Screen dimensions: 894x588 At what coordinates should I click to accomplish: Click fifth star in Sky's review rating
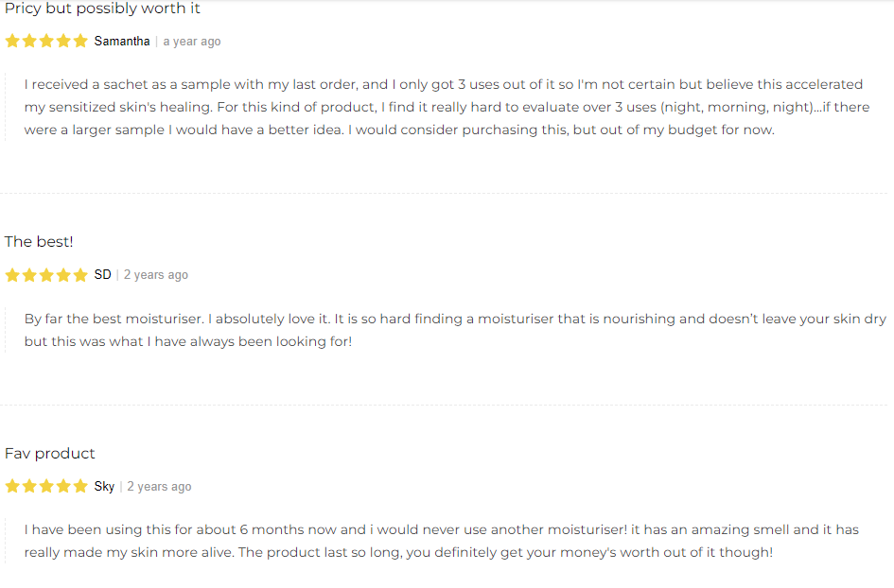[x=81, y=486]
